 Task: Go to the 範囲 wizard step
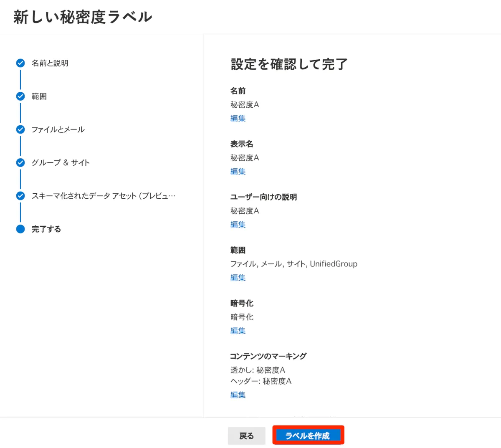pyautogui.click(x=39, y=96)
